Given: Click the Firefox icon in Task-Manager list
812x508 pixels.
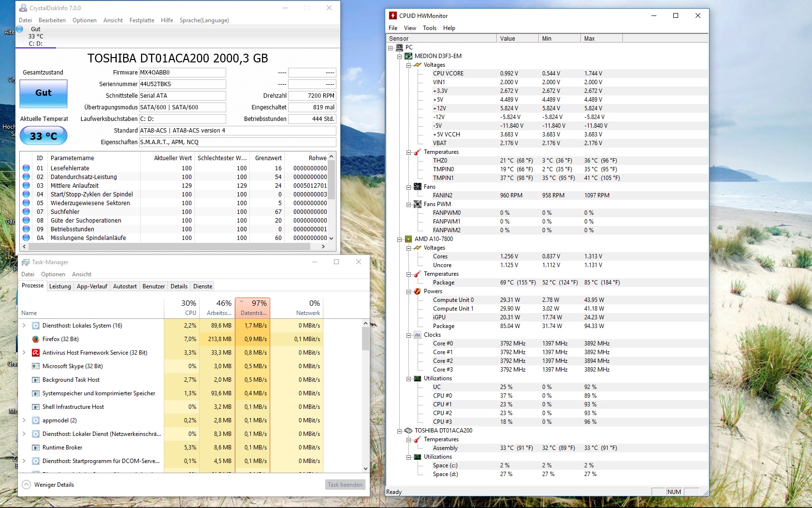Looking at the screenshot, I should [x=35, y=339].
